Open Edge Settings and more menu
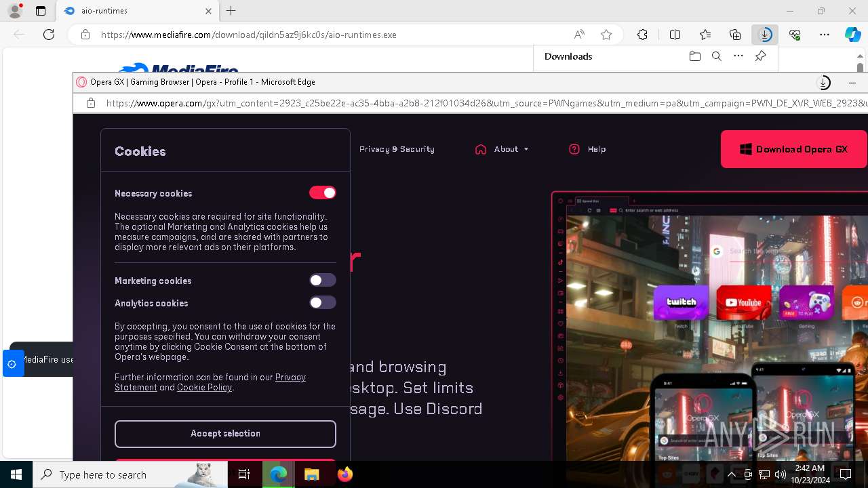Screen dimensions: 868x488 [x=825, y=35]
